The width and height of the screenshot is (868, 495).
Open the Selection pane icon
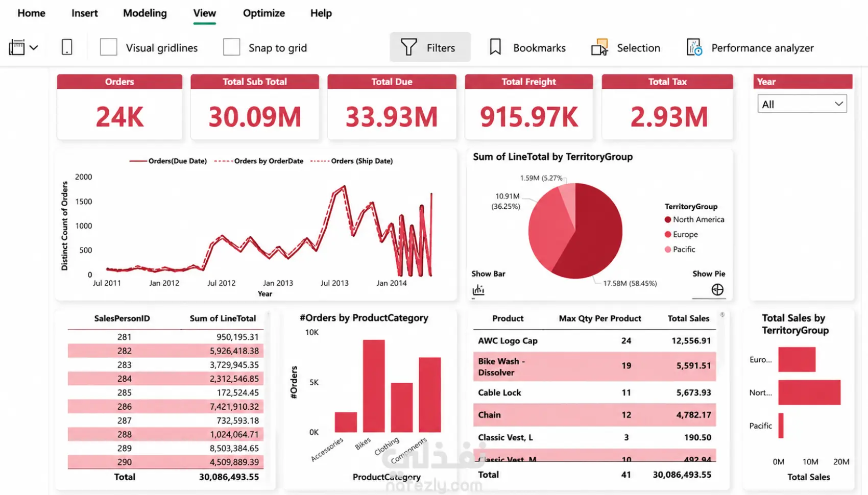click(599, 47)
